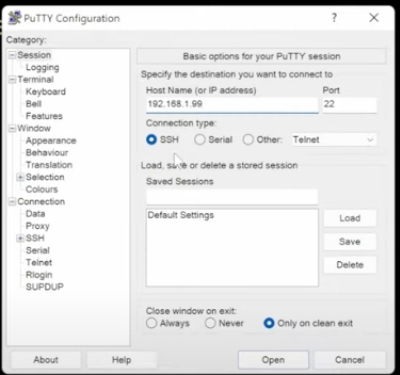Load the selected saved session

pyautogui.click(x=350, y=218)
